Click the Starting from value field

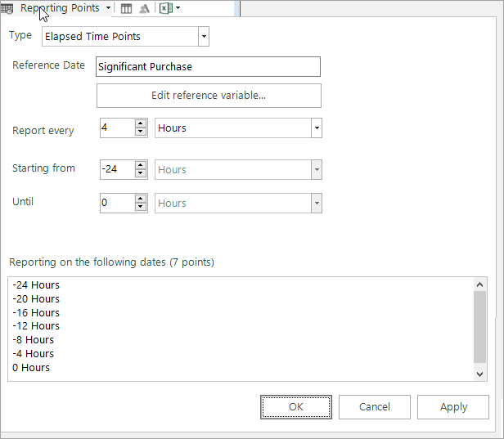pyautogui.click(x=117, y=169)
